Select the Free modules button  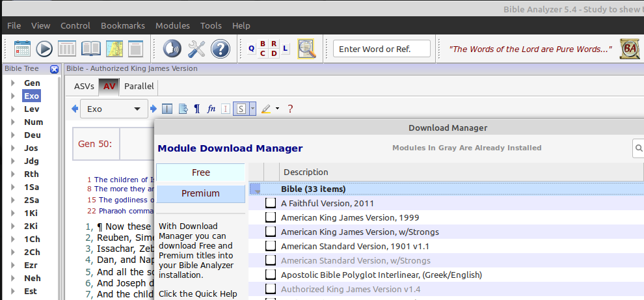point(201,172)
